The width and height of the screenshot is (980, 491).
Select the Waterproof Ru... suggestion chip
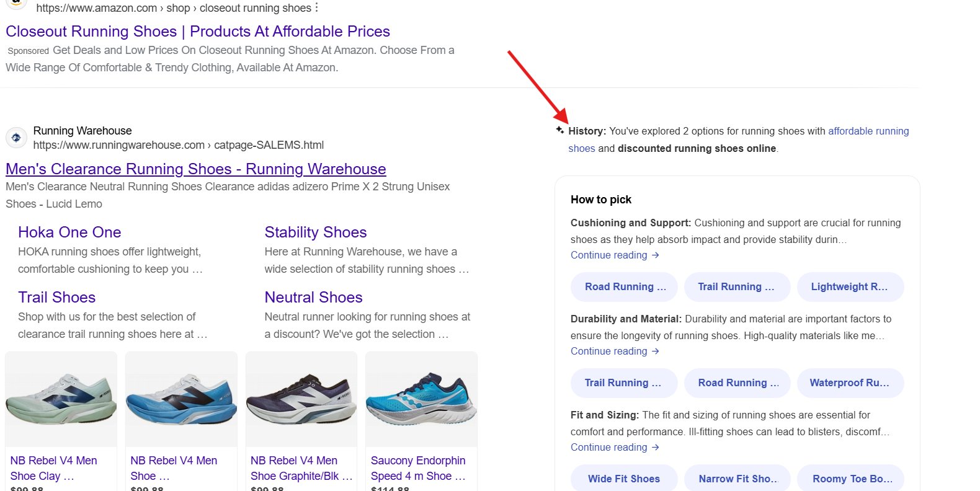850,383
